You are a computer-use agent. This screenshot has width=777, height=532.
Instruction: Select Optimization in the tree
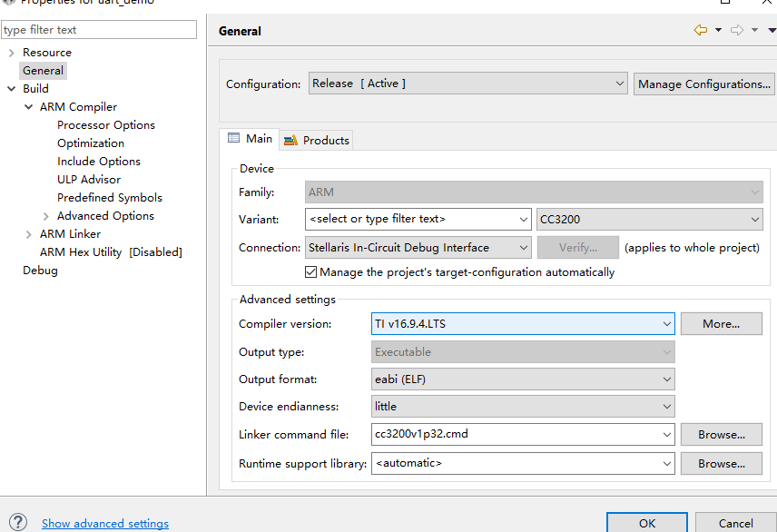tap(91, 143)
